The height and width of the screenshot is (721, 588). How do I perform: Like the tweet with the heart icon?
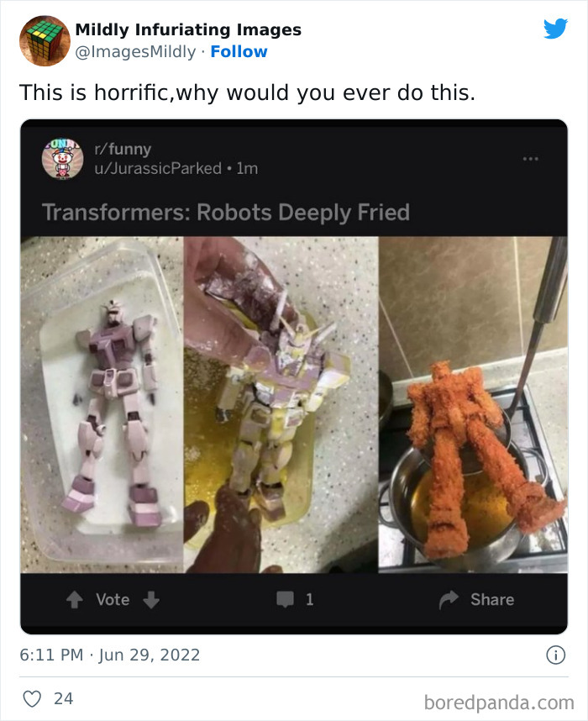point(33,698)
